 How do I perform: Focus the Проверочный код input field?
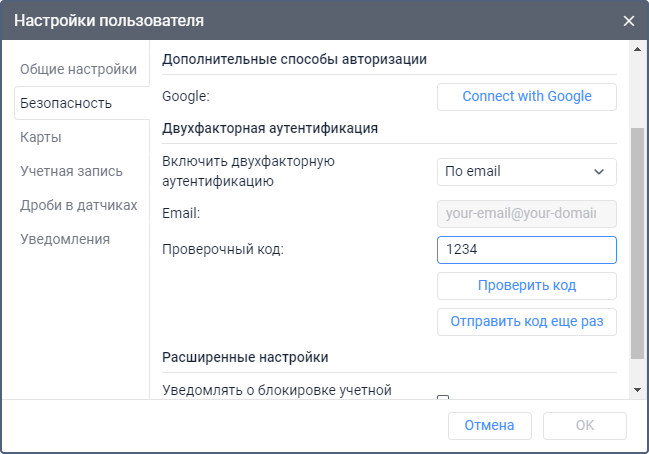click(526, 250)
